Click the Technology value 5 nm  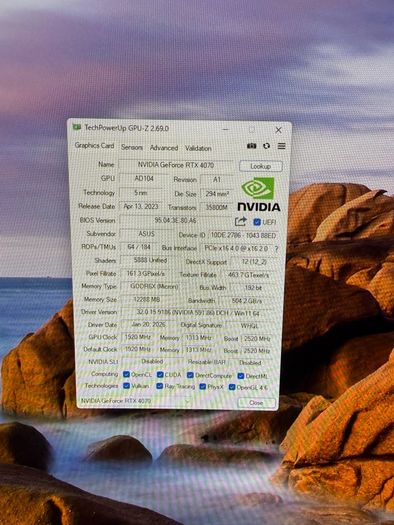[x=141, y=193]
